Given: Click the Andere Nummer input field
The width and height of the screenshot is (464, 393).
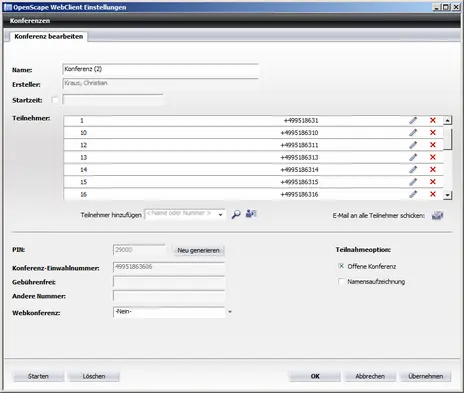Looking at the screenshot, I should (169, 296).
